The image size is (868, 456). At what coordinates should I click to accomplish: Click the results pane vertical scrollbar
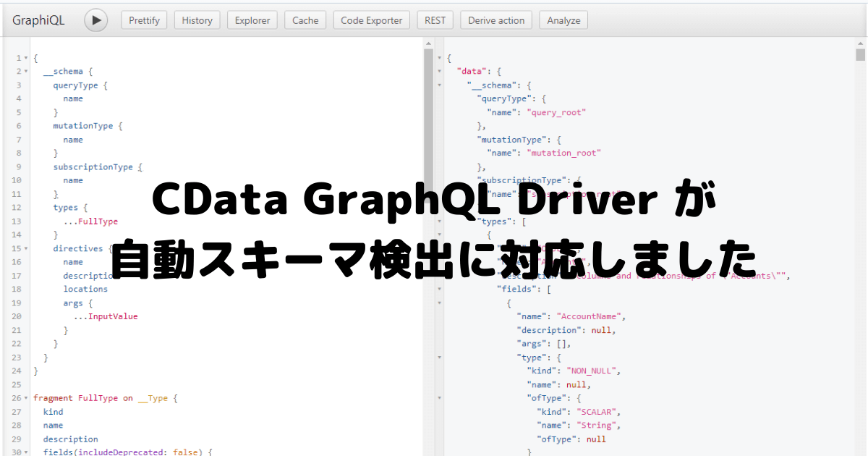[860, 55]
